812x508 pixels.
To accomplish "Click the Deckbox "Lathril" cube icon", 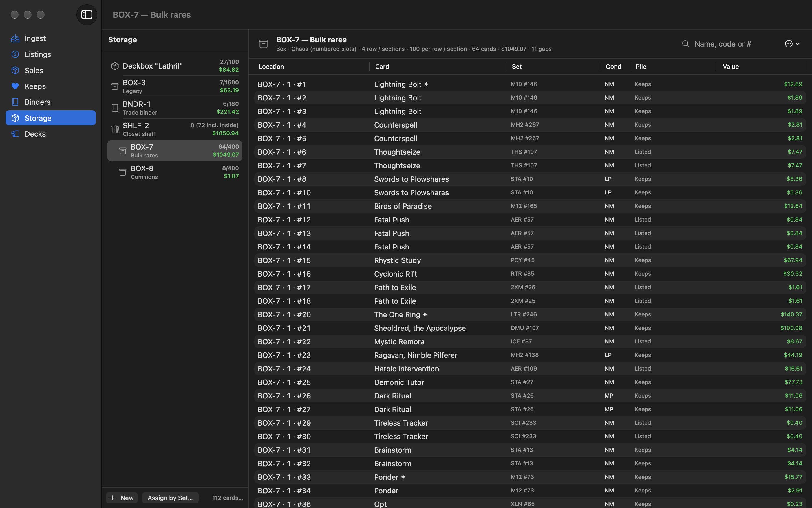I will click(115, 66).
